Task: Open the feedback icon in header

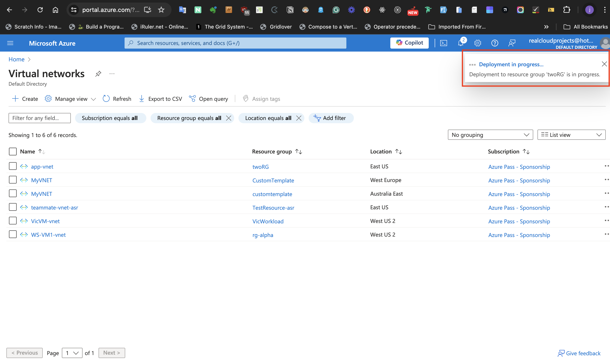Action: pyautogui.click(x=511, y=43)
